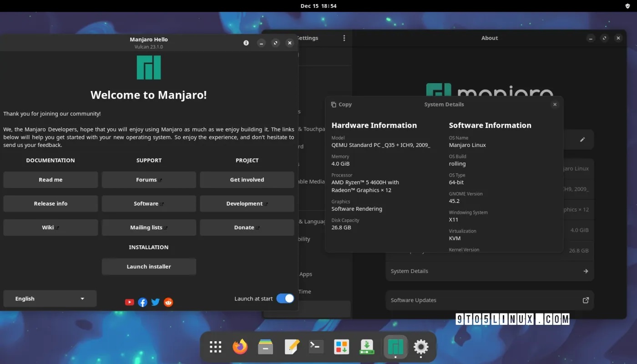Open the Twitter social icon
Viewport: 637px width, 364px height.
pos(156,302)
